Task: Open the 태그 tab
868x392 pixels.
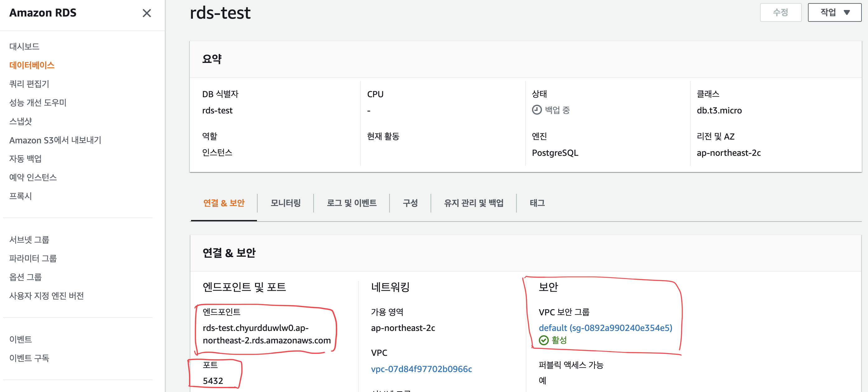Action: pos(537,203)
